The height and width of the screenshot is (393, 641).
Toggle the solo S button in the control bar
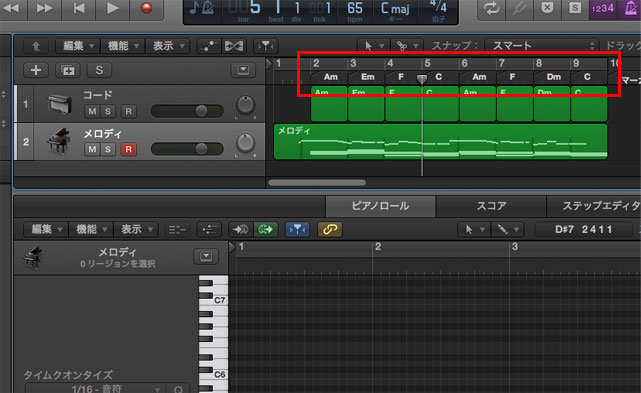click(x=575, y=8)
